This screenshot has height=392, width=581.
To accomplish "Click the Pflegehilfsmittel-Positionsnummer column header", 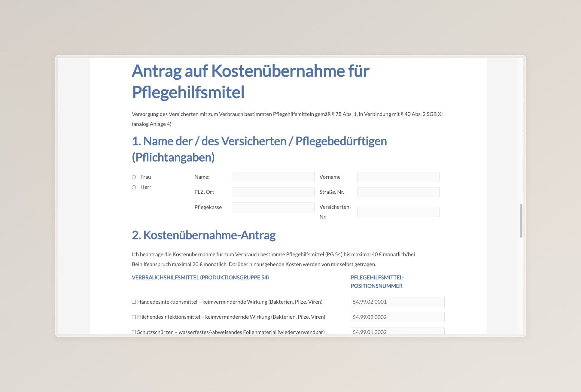I will tap(377, 281).
